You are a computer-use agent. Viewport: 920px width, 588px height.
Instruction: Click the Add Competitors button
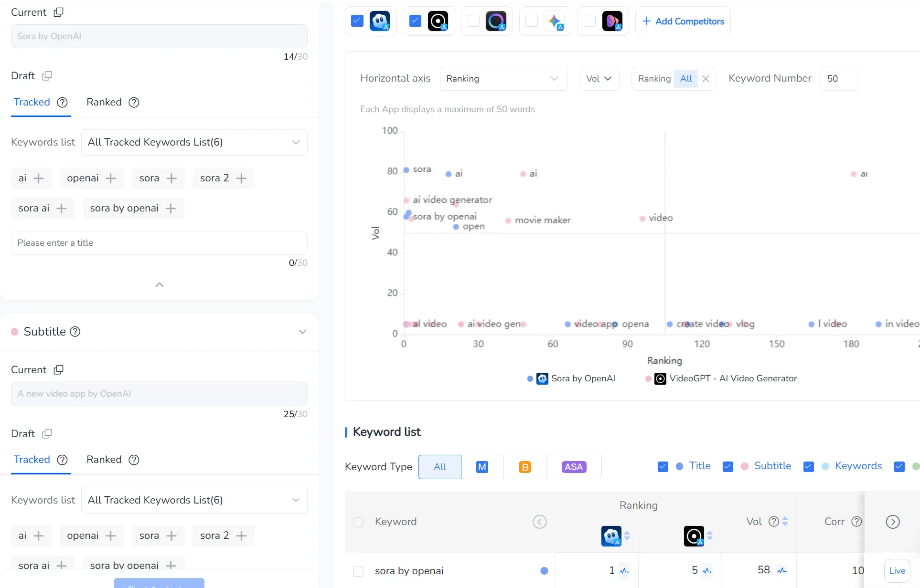coord(683,21)
